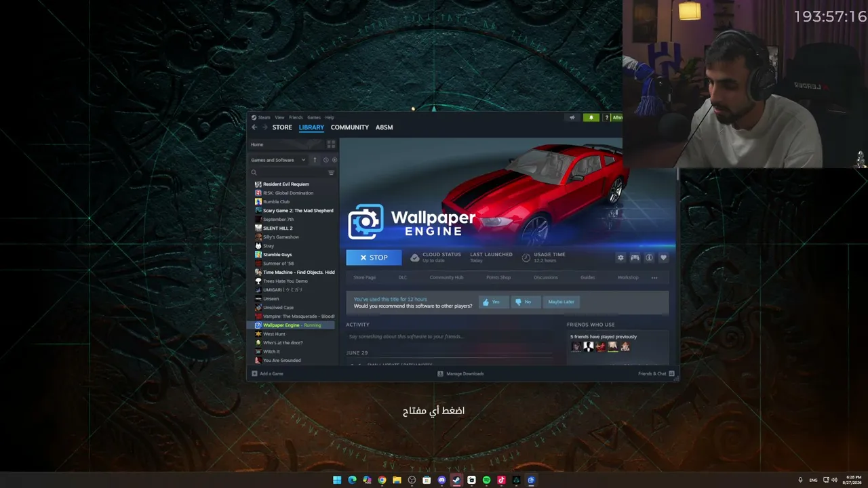Switch library to grid collections view
The image size is (868, 488).
[x=331, y=144]
